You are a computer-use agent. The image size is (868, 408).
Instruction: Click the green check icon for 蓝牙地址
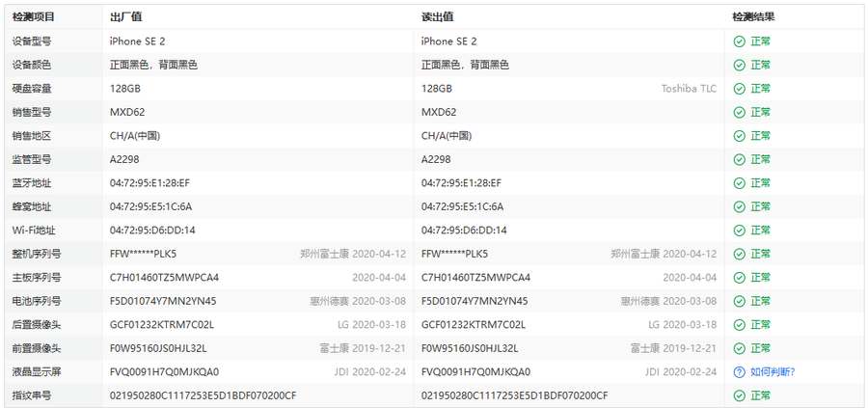739,183
